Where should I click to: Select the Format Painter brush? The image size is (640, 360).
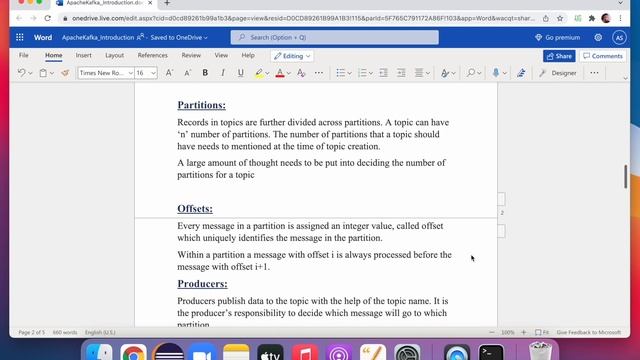click(x=65, y=73)
